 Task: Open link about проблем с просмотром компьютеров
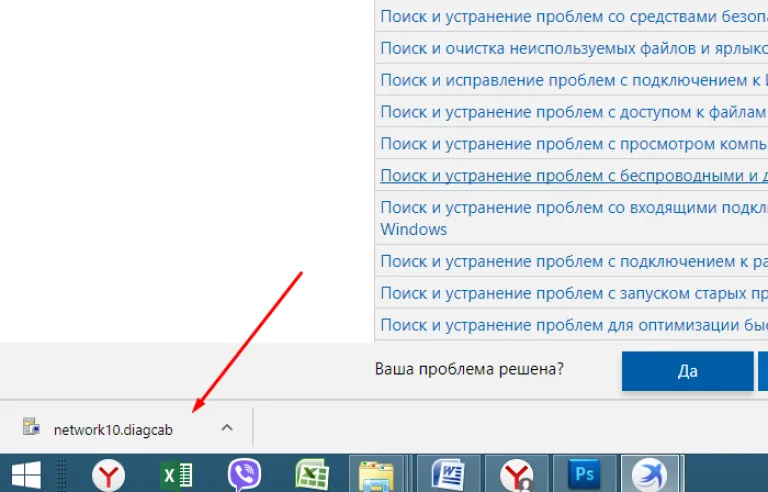point(574,144)
